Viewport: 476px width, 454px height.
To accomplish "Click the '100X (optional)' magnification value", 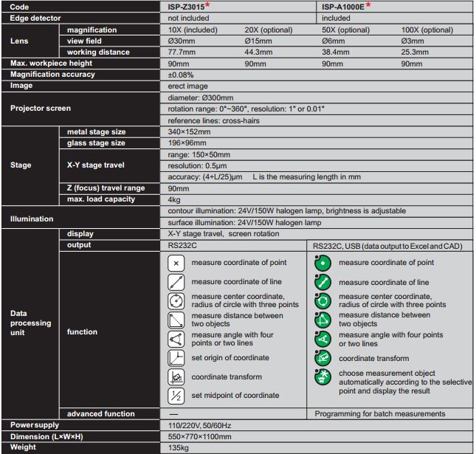I will point(427,30).
